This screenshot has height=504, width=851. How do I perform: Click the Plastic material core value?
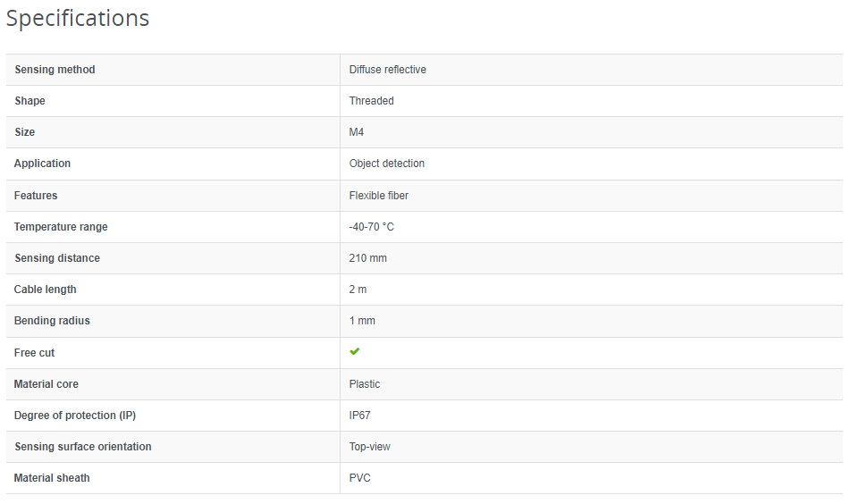point(365,384)
